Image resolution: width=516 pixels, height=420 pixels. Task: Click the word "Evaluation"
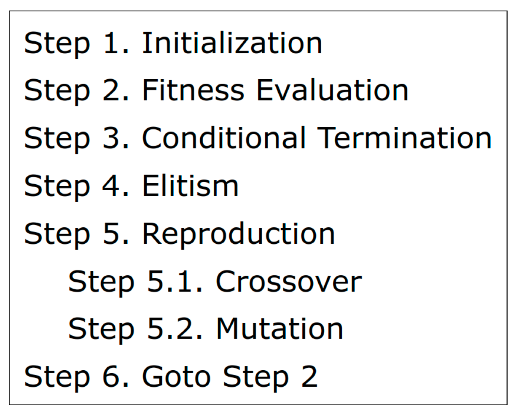point(332,90)
